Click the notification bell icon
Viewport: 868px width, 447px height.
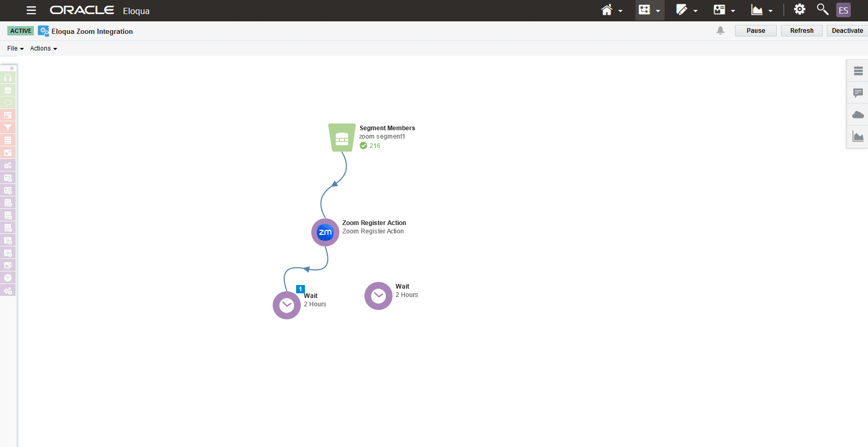tap(720, 31)
